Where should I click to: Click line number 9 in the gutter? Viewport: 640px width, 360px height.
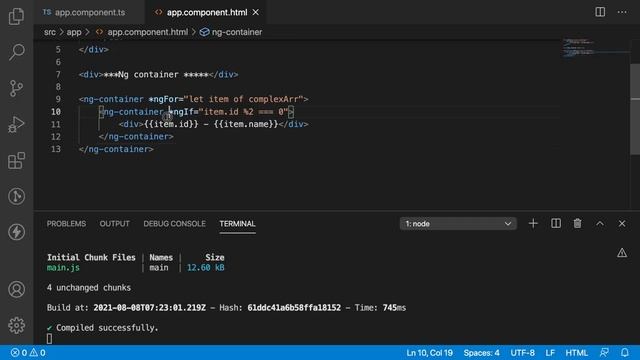point(58,99)
